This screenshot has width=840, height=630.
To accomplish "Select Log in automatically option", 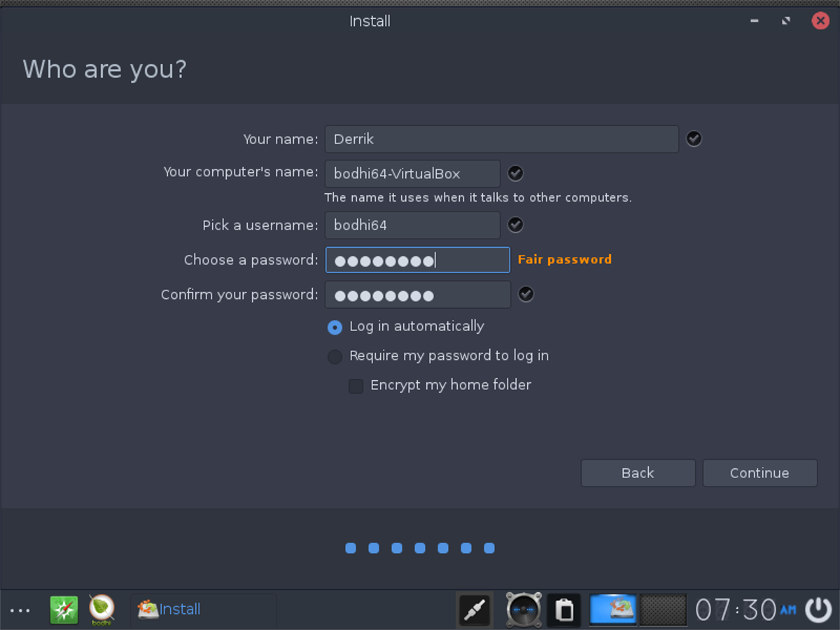I will click(335, 327).
